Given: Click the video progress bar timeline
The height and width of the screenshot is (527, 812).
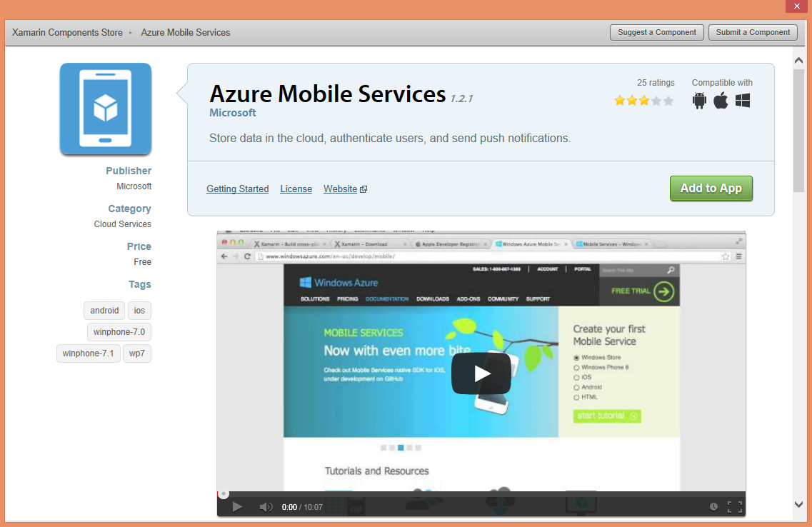Looking at the screenshot, I should click(480, 493).
